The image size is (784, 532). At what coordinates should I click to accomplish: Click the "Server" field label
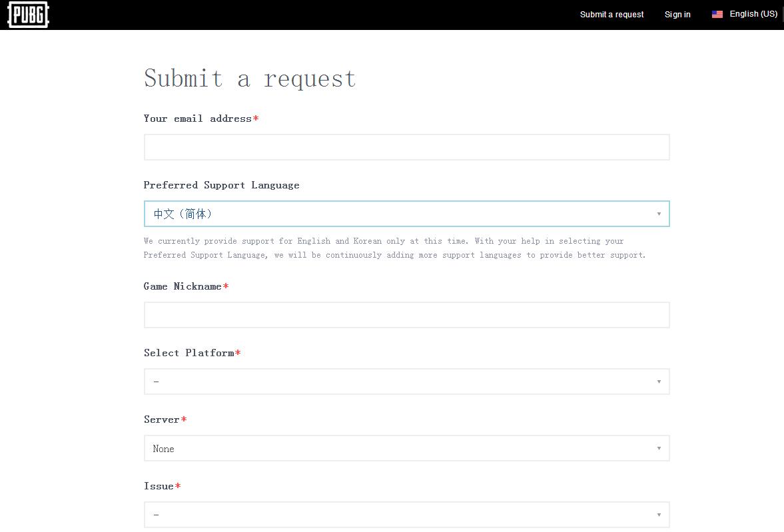(162, 419)
